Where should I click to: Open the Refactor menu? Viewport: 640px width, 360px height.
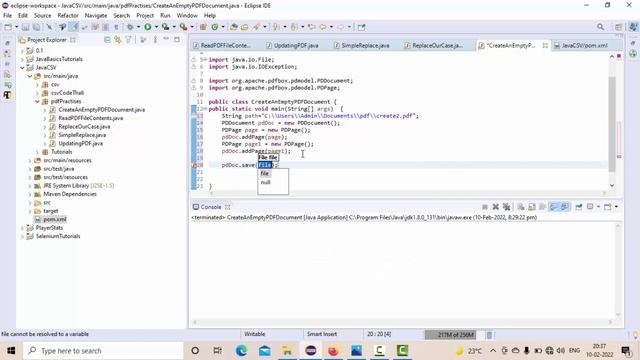(68, 16)
